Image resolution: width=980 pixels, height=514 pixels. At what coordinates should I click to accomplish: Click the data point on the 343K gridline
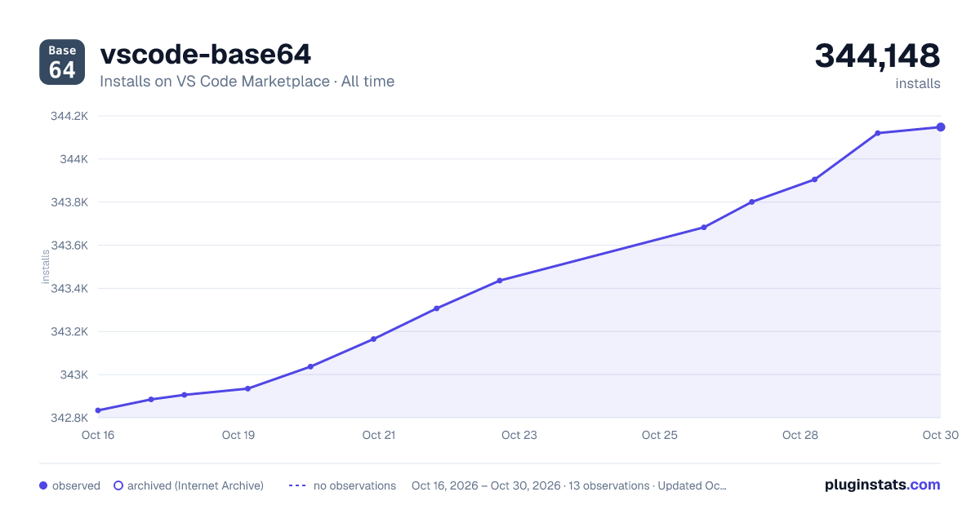[310, 366]
